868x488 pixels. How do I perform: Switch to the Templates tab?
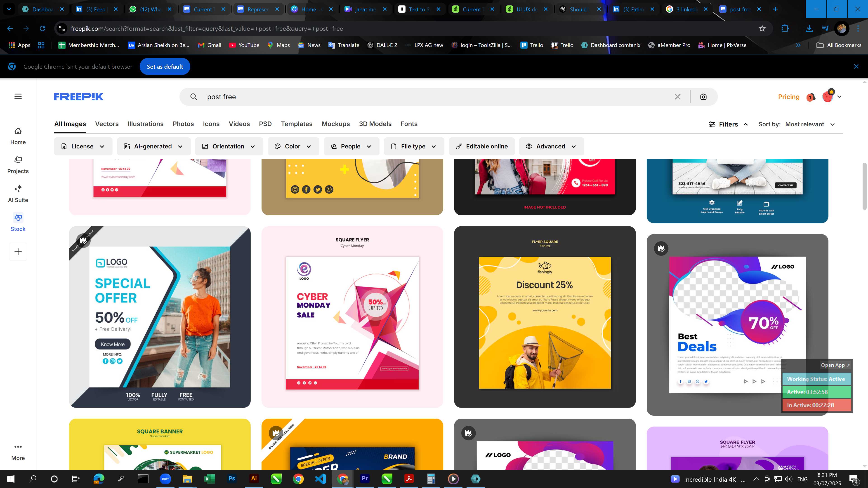[x=297, y=124]
